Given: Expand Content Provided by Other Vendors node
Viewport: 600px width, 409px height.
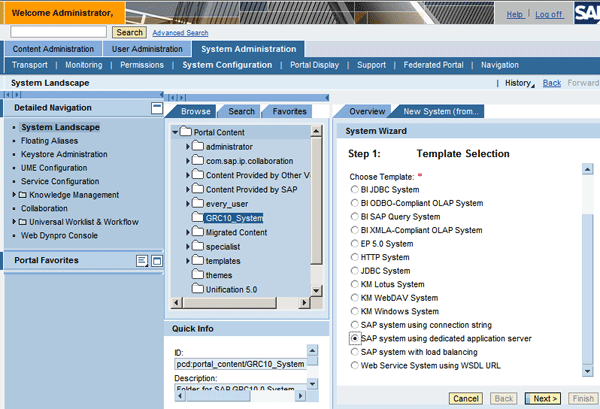Looking at the screenshot, I should (188, 175).
